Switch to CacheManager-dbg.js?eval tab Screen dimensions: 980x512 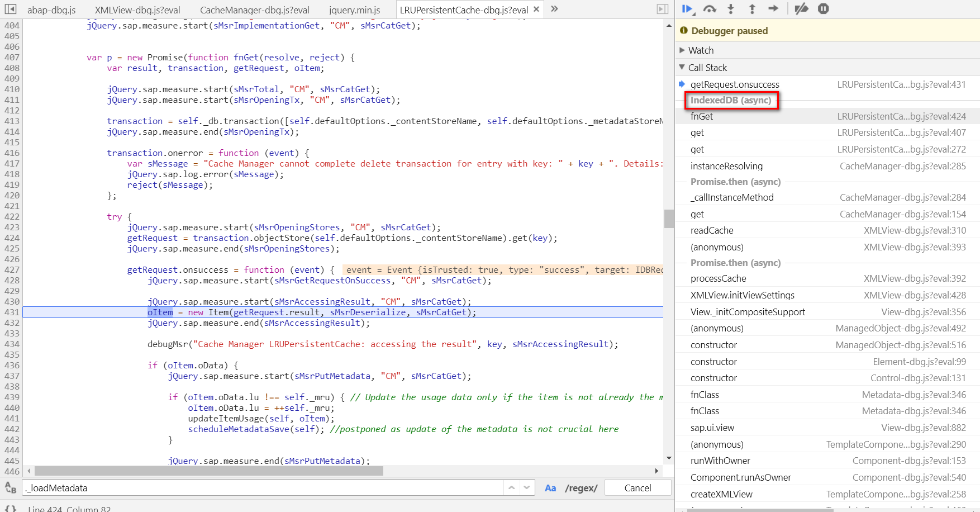[254, 10]
